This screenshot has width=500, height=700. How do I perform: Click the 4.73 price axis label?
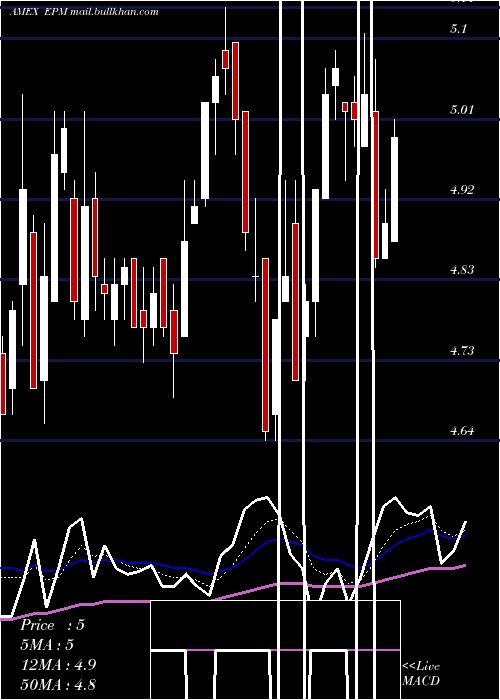tap(462, 350)
